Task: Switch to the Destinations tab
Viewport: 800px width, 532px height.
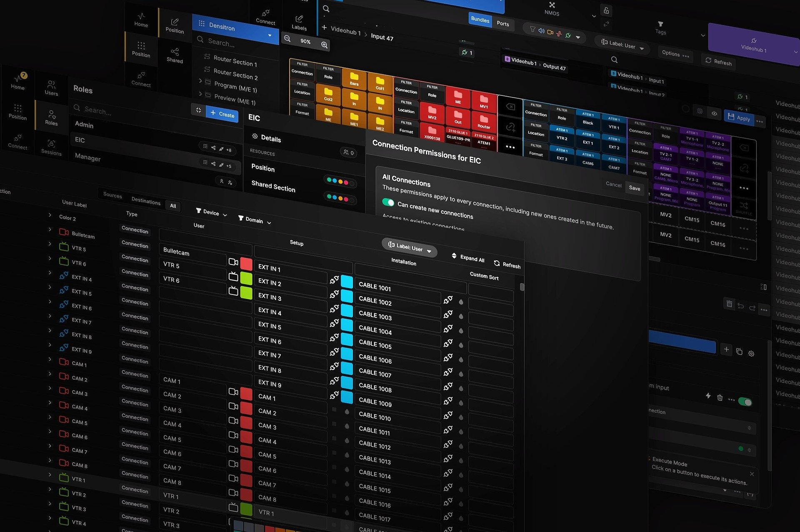Action: coord(145,201)
